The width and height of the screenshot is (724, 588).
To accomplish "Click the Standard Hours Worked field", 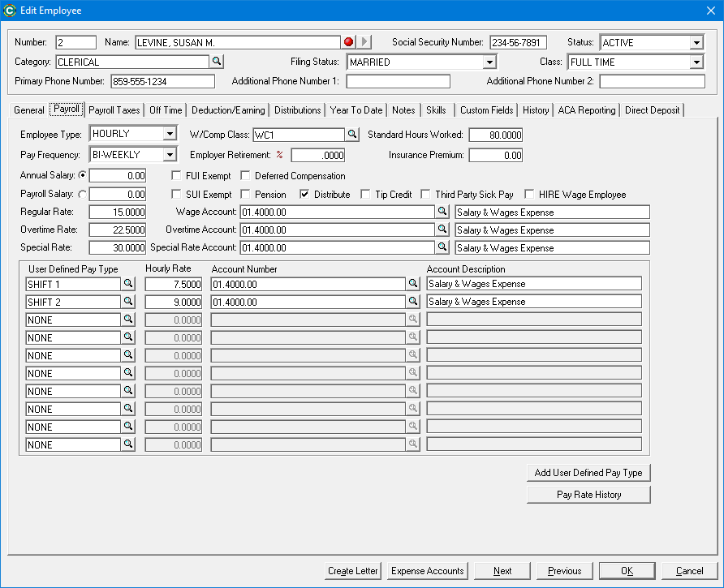I will coord(495,135).
